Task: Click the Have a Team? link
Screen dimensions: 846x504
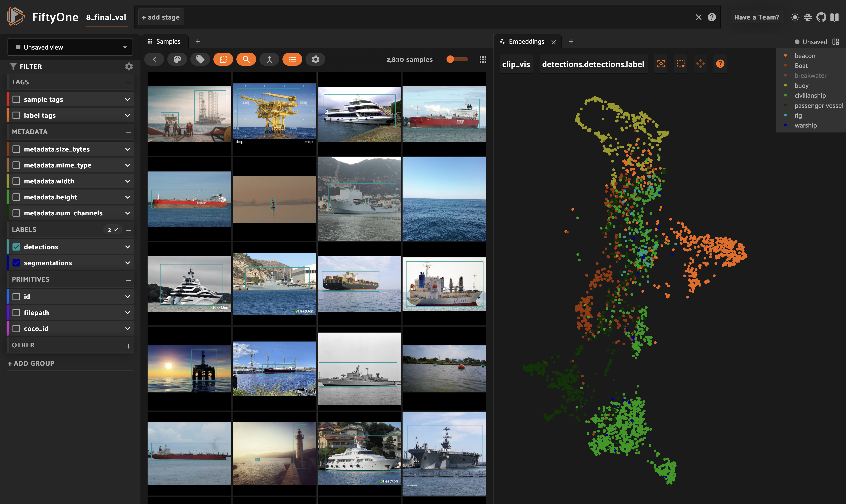Action: (x=756, y=17)
